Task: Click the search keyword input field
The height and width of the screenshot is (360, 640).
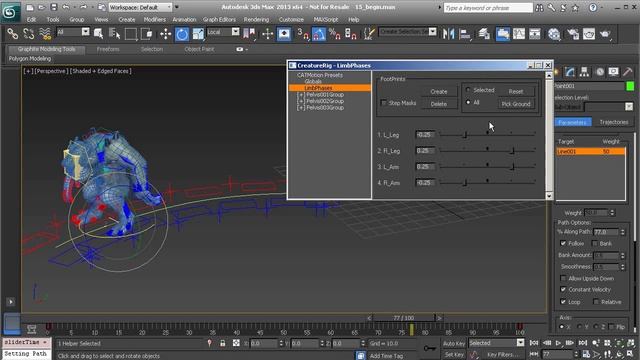Action: (488, 8)
